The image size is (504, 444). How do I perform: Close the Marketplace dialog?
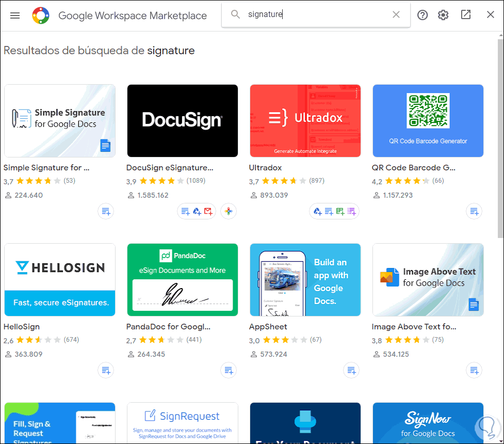coord(490,14)
